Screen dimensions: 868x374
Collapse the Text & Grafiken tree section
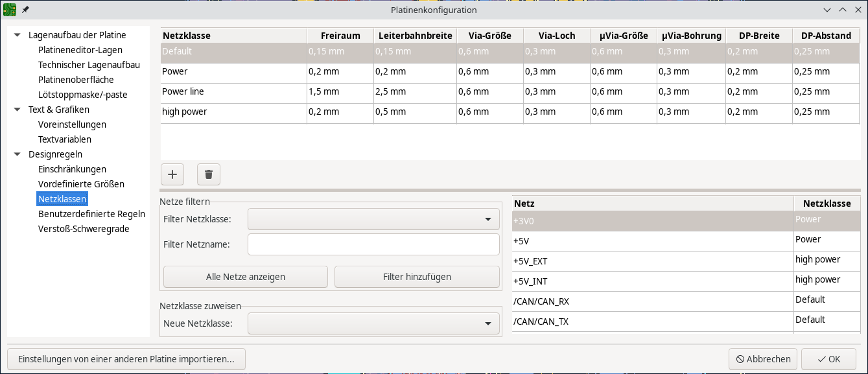(16, 110)
